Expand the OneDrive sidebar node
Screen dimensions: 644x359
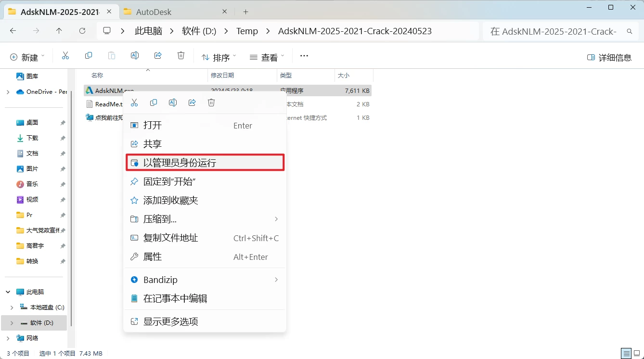8,91
